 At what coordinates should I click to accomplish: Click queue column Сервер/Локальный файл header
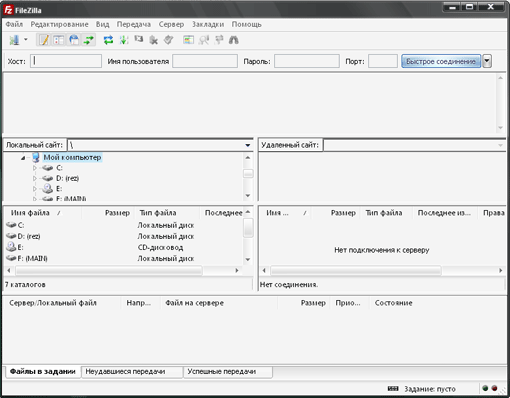(62, 303)
